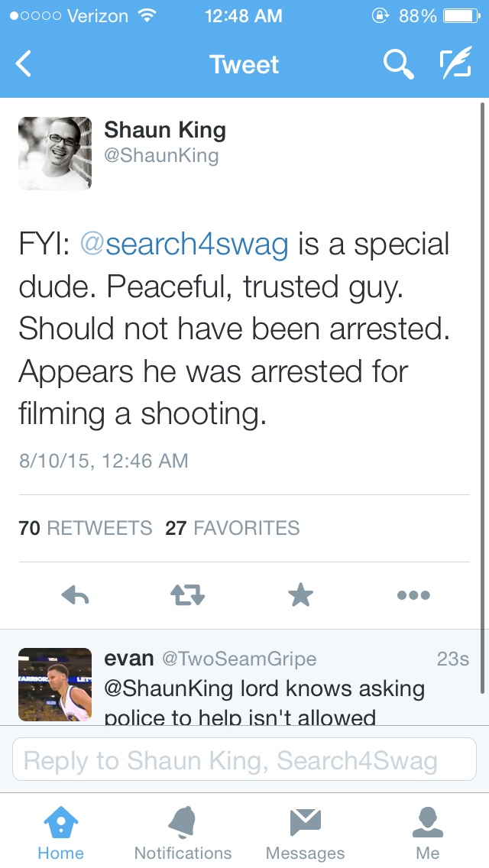
Task: Open evan @TwoSeamGripe reply username
Action: tap(210, 659)
